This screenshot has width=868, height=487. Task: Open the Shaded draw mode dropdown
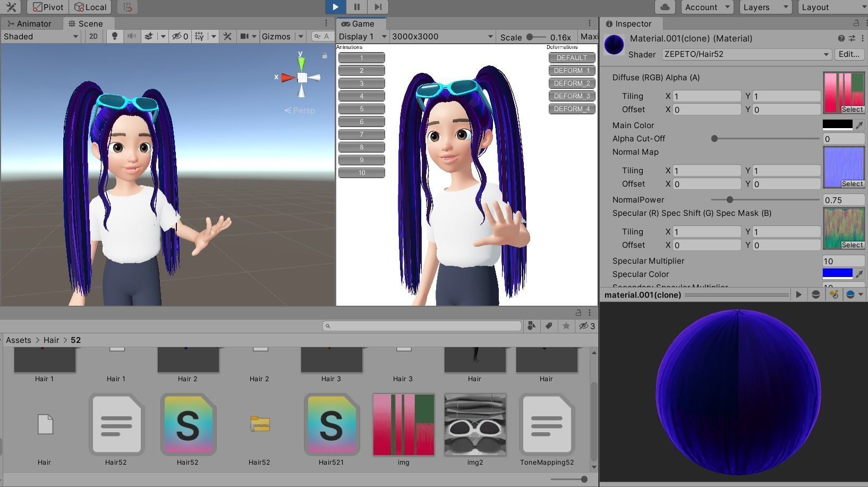pos(41,36)
